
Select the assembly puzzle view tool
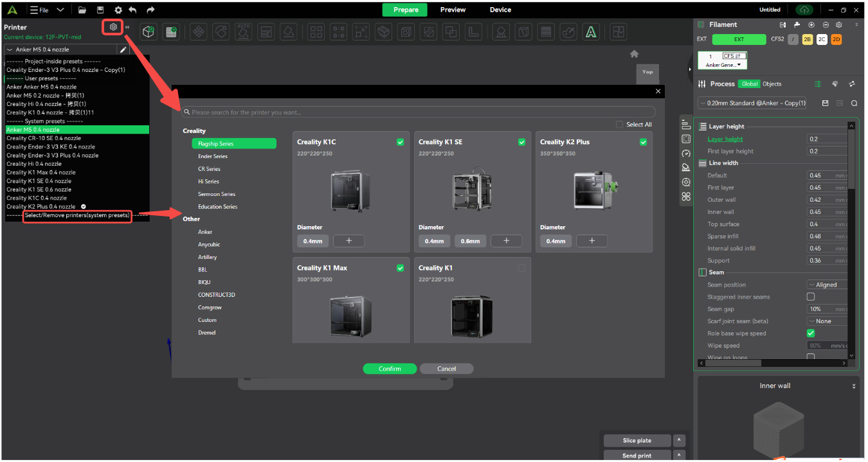tap(618, 31)
